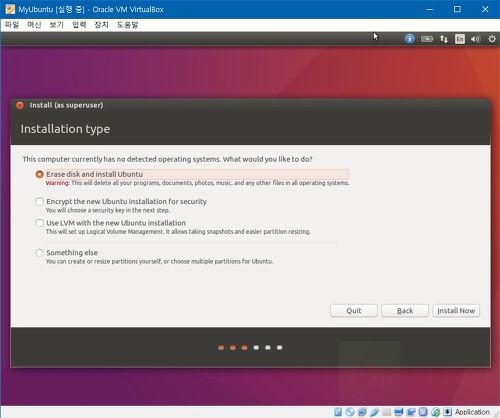Click the display monitor status icon

point(398,412)
